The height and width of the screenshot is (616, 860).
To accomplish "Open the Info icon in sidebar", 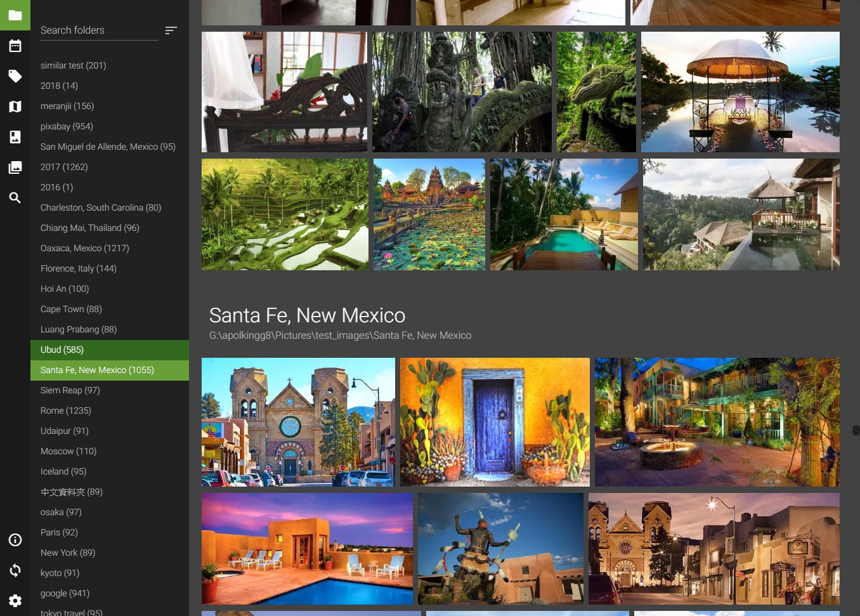I will tap(15, 540).
